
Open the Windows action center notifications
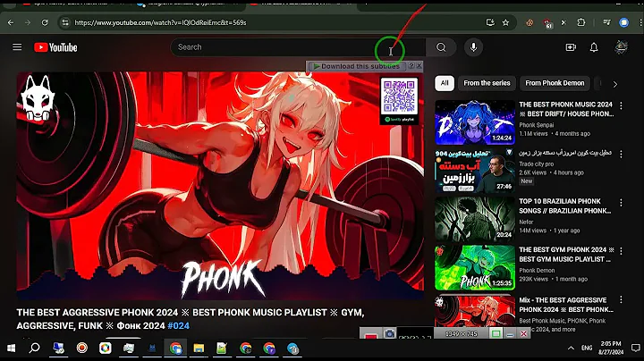pyautogui.click(x=635, y=348)
